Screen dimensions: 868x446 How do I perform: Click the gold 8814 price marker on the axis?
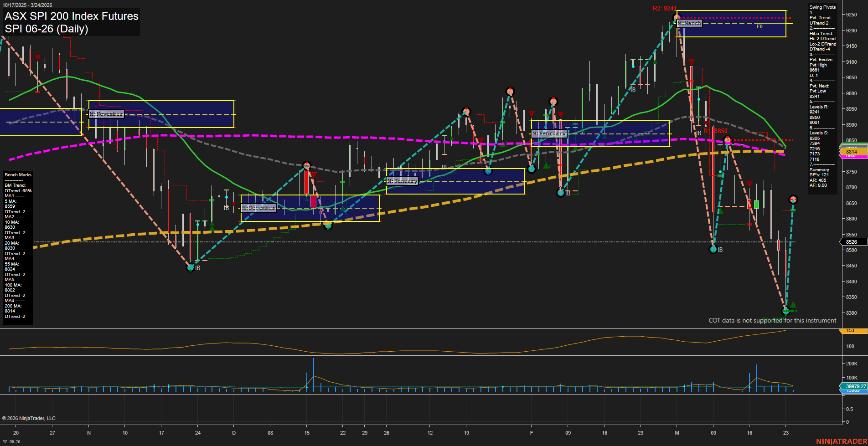click(852, 151)
